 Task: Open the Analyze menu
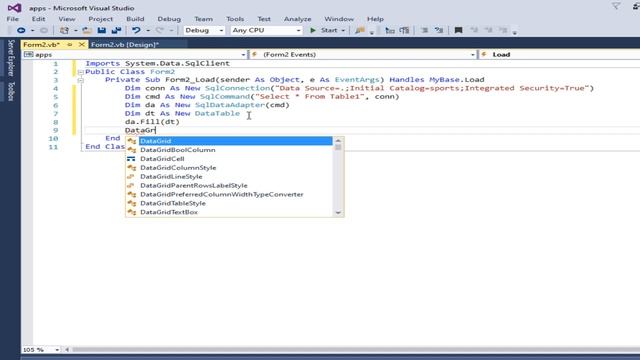[298, 19]
